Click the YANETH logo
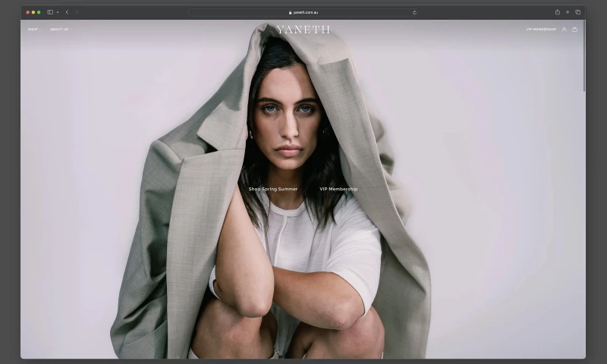Image resolution: width=607 pixels, height=364 pixels. click(303, 30)
